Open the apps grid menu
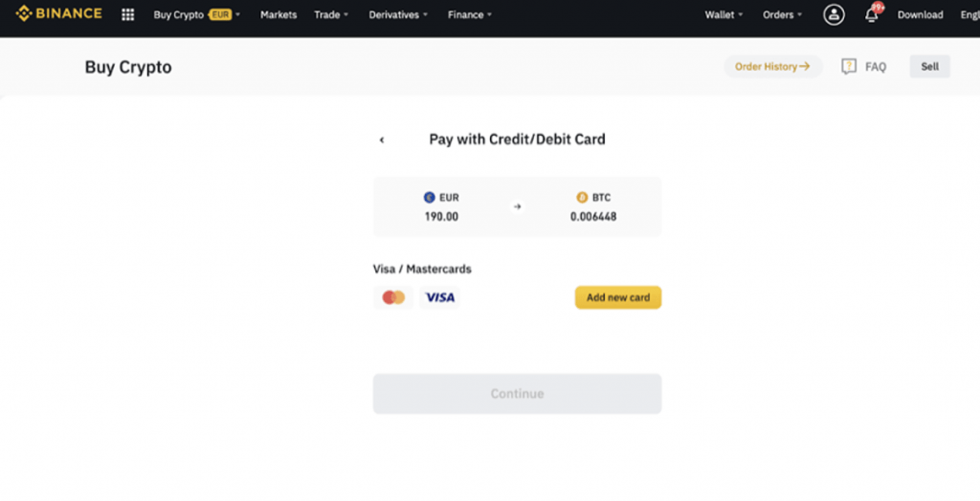The height and width of the screenshot is (501, 980). [127, 15]
